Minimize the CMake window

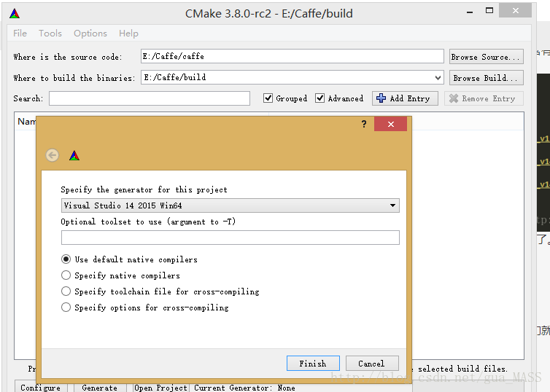coord(470,11)
